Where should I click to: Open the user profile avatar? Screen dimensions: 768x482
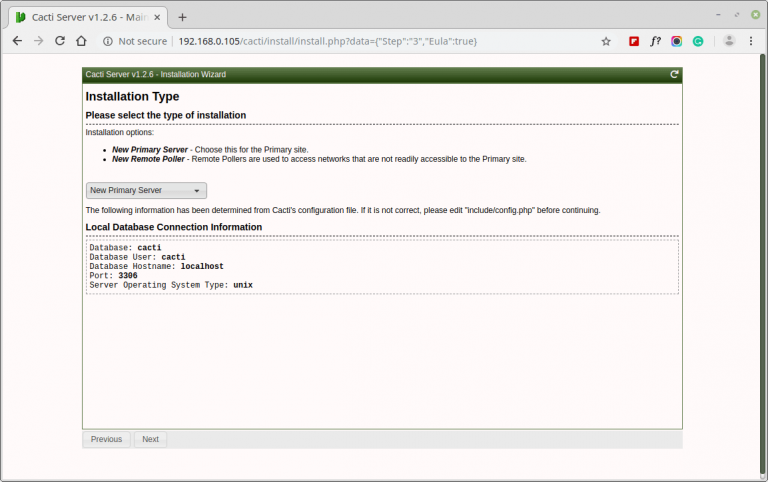click(729, 41)
